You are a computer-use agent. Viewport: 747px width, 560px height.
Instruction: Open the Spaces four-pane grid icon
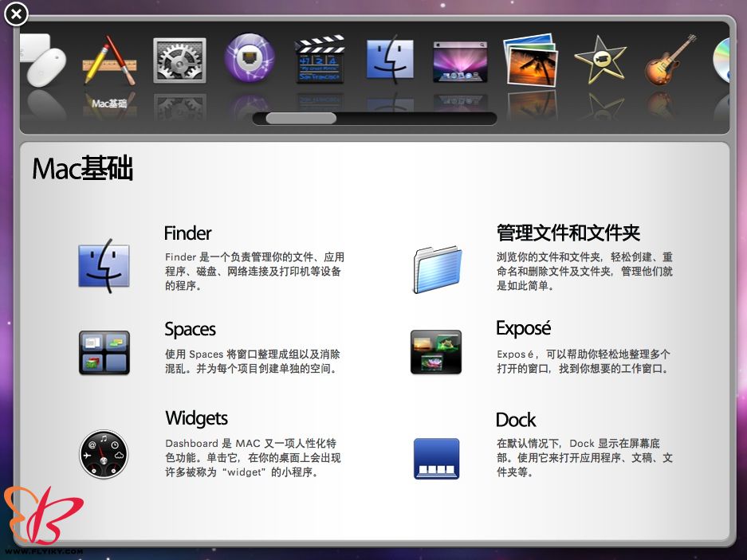[x=104, y=352]
